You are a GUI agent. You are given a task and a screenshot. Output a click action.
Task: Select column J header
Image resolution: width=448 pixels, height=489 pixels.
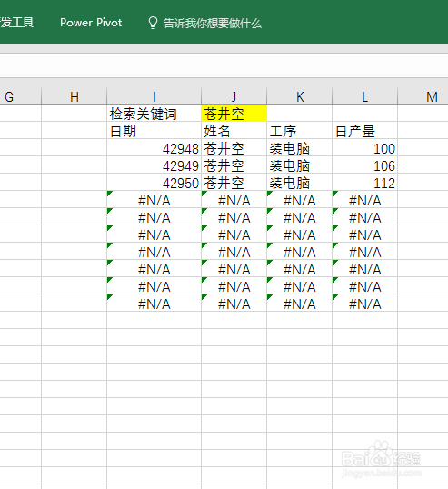234,96
